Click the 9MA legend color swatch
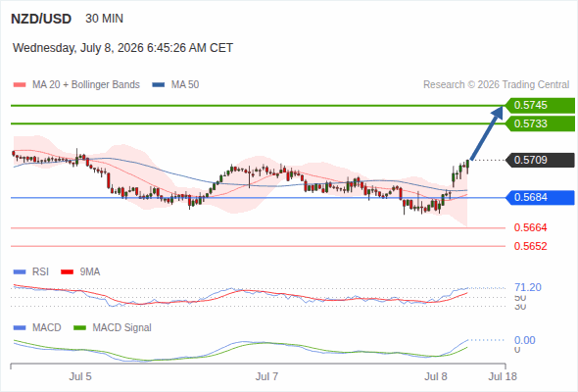Image resolution: width=578 pixels, height=392 pixels. coord(67,272)
